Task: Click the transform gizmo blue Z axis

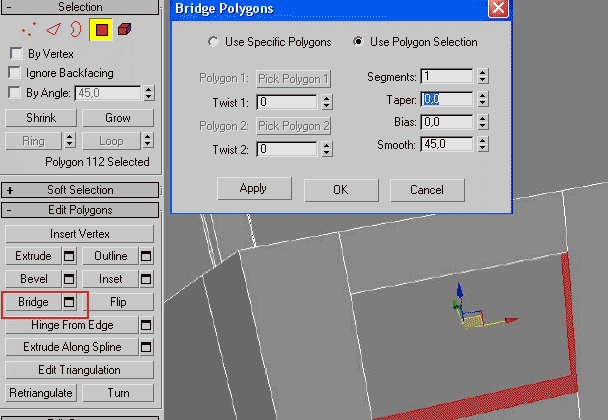Action: click(460, 292)
